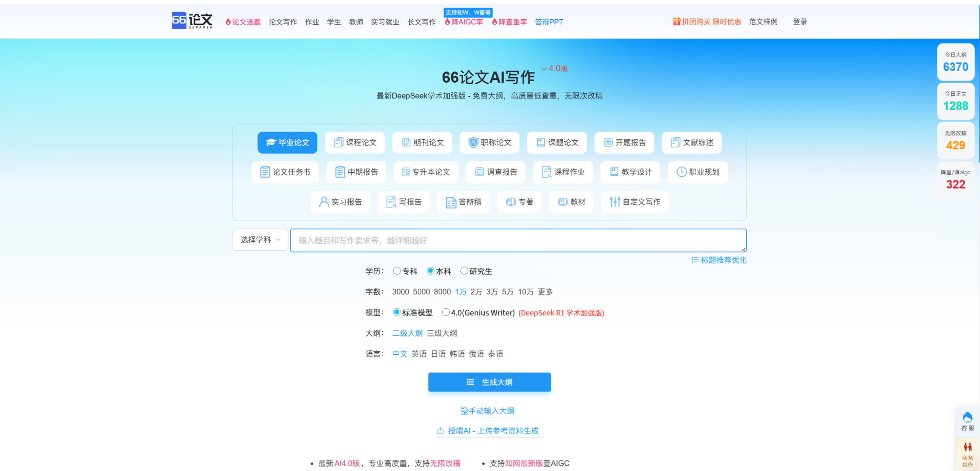
Task: Set language to 日语
Action: coord(438,354)
